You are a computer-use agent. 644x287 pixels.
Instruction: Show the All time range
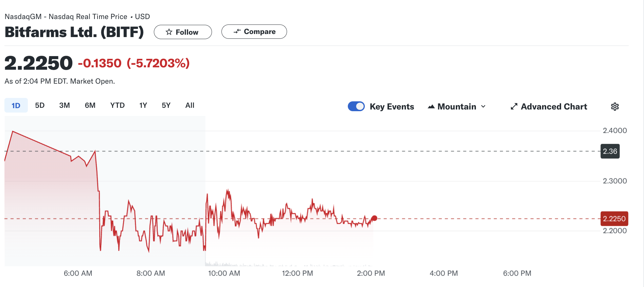pos(190,105)
